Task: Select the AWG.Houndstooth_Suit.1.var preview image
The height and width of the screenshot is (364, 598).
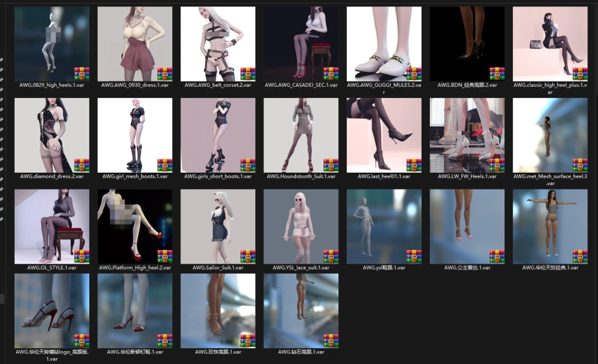Action: tap(301, 135)
